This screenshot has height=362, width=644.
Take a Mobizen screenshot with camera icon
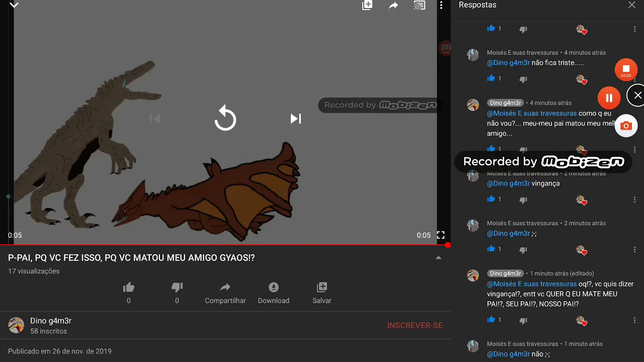(626, 126)
